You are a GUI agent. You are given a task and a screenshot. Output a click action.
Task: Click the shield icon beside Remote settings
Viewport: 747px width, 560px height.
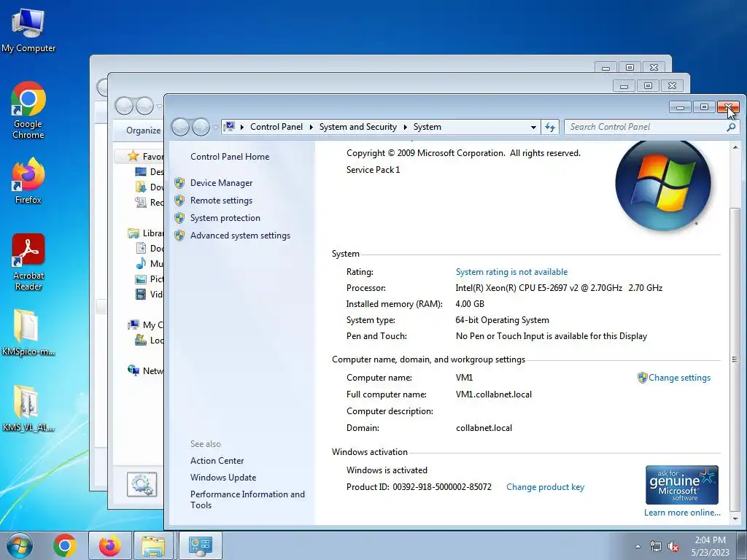click(179, 201)
